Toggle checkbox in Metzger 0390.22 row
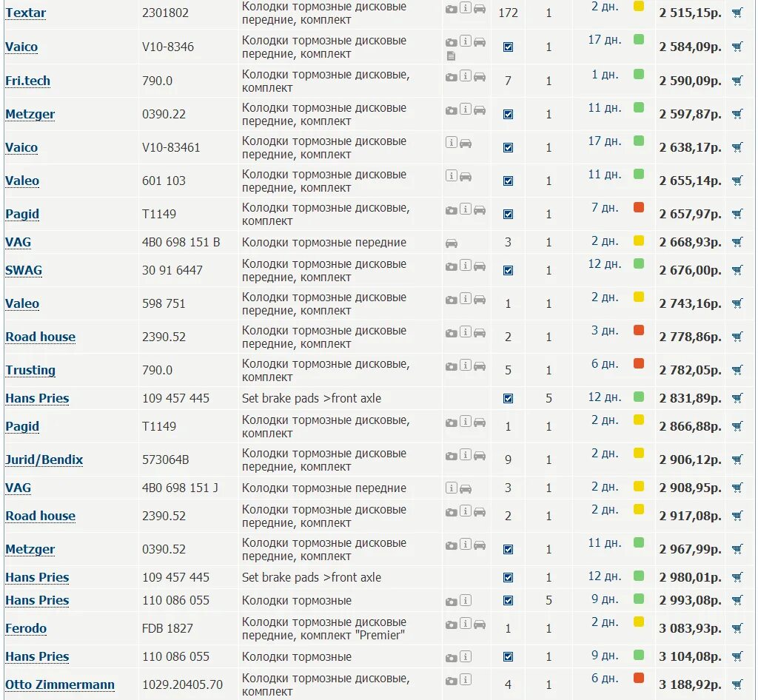Image resolution: width=758 pixels, height=700 pixels. coord(508,114)
